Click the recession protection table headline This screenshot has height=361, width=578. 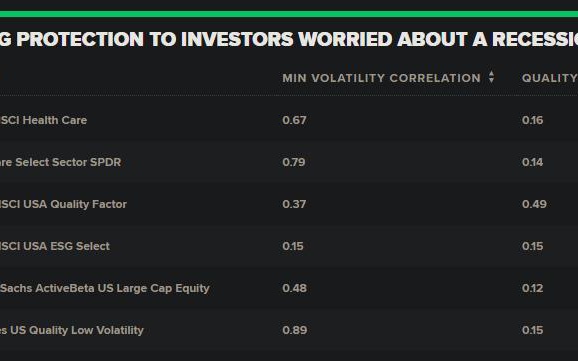pyautogui.click(x=289, y=39)
